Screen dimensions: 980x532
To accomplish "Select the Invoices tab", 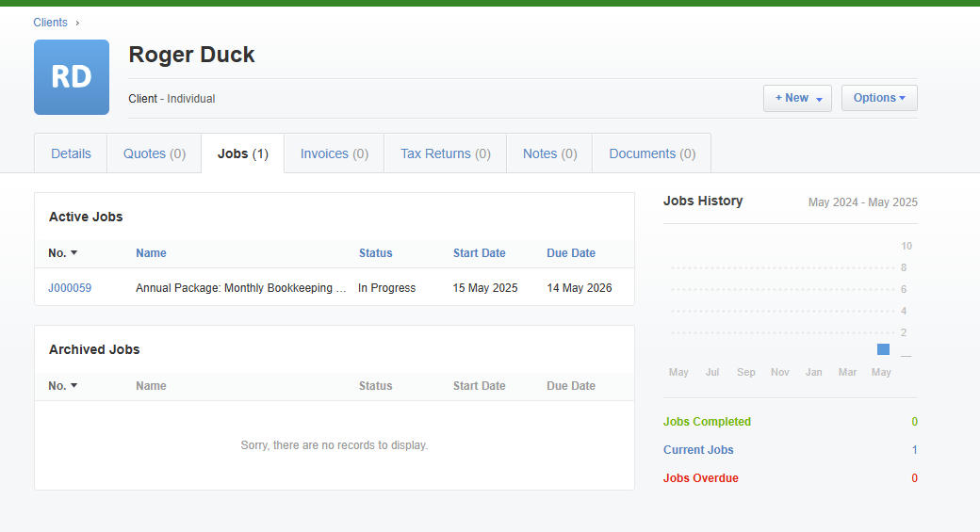I will (334, 153).
